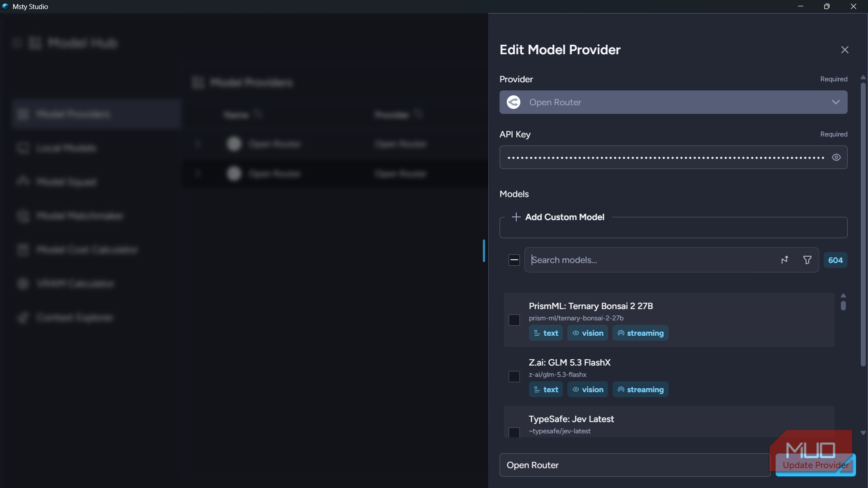Click the Update Provider button

click(x=816, y=465)
